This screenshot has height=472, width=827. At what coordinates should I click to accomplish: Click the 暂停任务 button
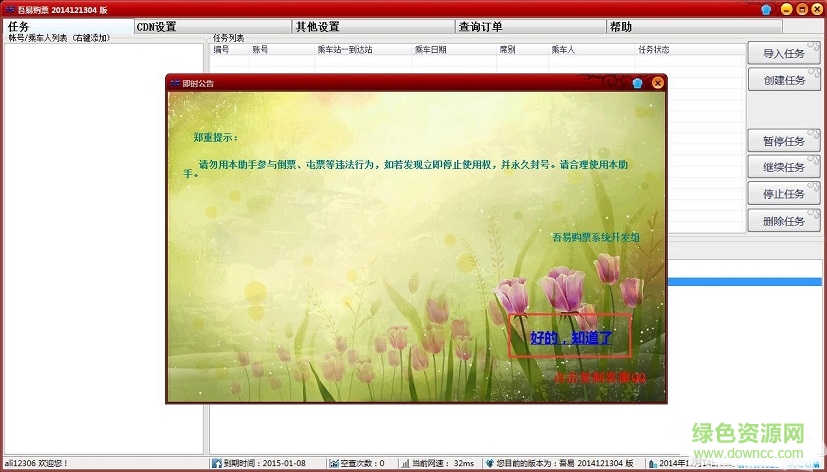pyautogui.click(x=784, y=141)
